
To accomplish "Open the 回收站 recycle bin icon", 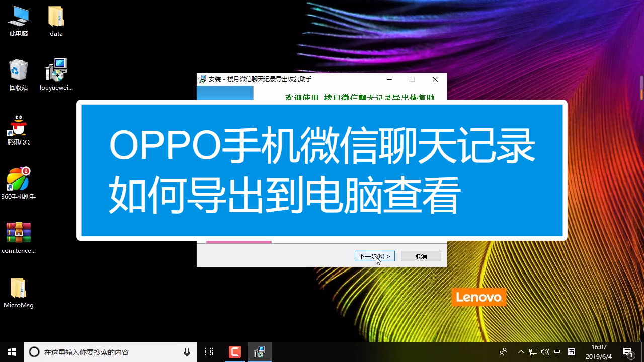I will pos(19,75).
